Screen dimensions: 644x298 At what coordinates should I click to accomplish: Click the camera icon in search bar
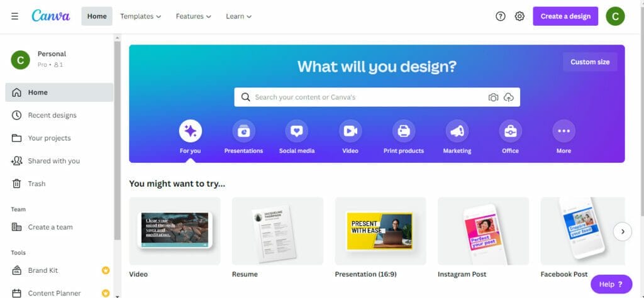tap(493, 97)
